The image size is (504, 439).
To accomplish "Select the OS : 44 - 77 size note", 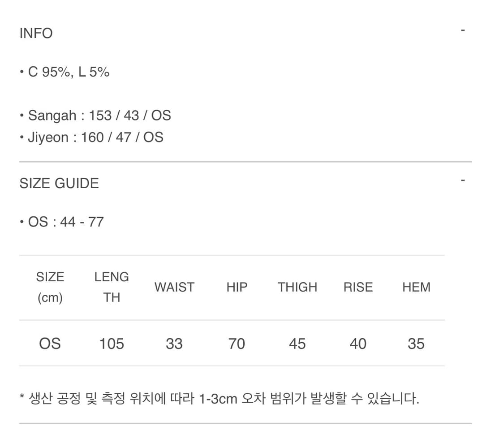I will coord(62,221).
